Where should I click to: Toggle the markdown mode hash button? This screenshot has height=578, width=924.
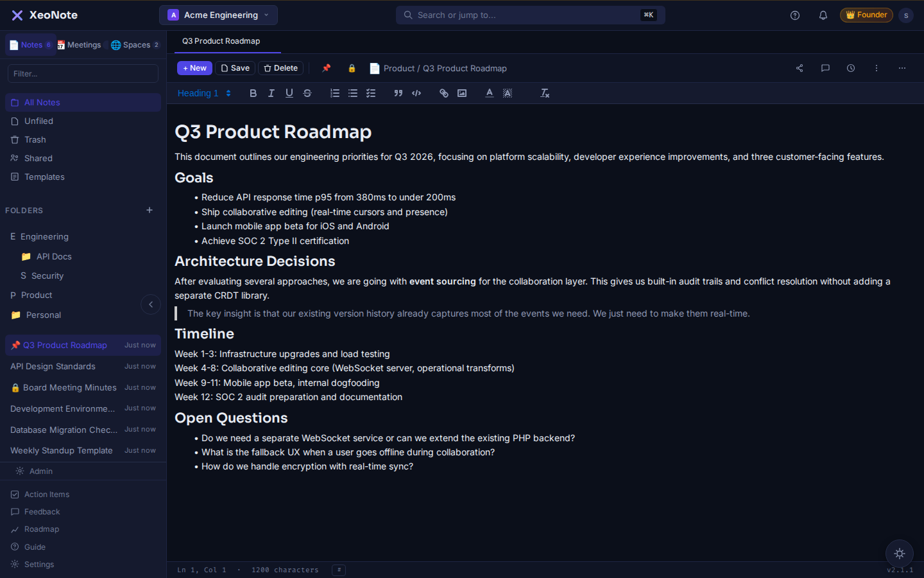pyautogui.click(x=339, y=570)
